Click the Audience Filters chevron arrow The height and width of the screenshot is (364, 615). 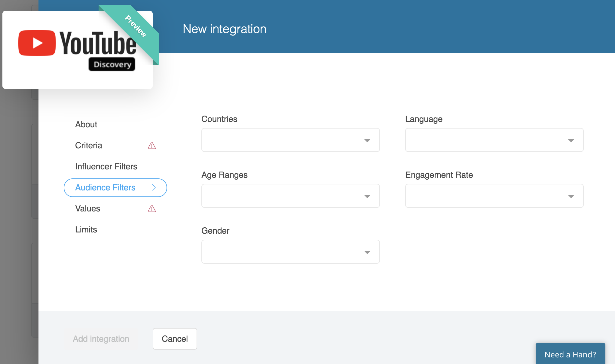pyautogui.click(x=154, y=187)
